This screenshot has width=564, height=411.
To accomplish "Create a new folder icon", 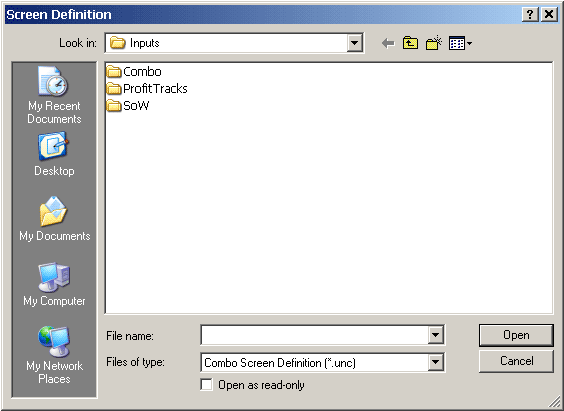I will point(434,43).
